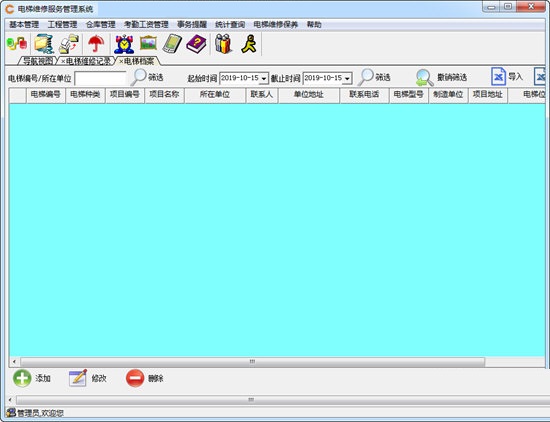The height and width of the screenshot is (422, 550).
Task: Click the table's top-left row selector cell
Action: click(18, 95)
